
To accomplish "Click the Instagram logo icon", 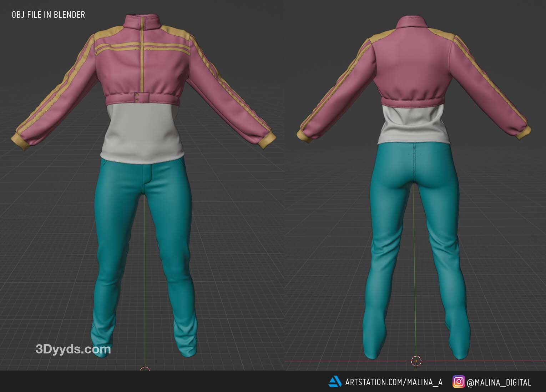I will (459, 382).
